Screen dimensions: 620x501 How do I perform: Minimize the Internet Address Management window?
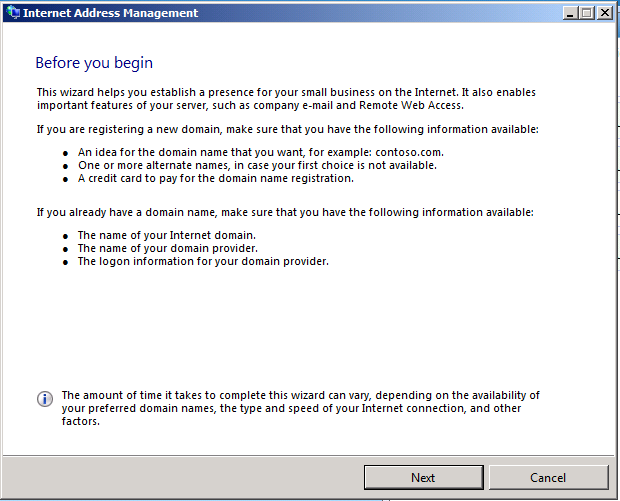pyautogui.click(x=570, y=13)
